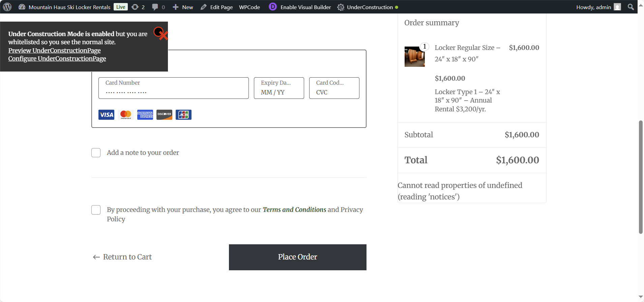Click the admin avatar image

coord(617,7)
